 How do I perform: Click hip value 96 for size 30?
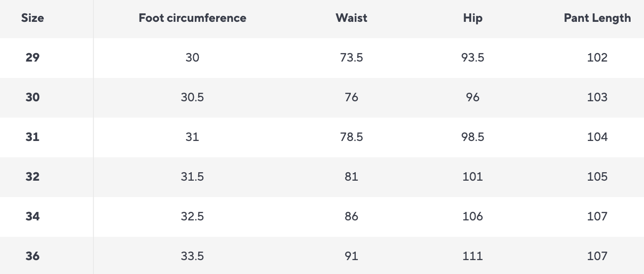[x=473, y=97]
